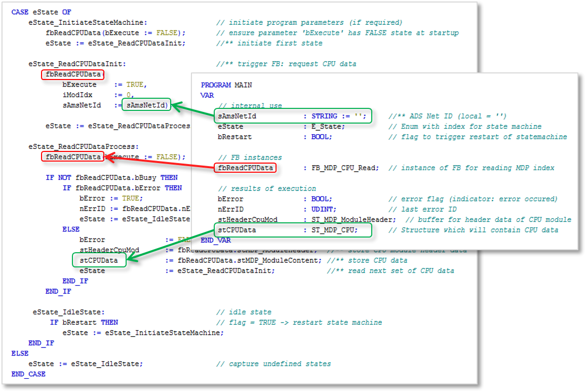Click 'nErrID := fbReadCPUData' assignment line

(x=135, y=209)
